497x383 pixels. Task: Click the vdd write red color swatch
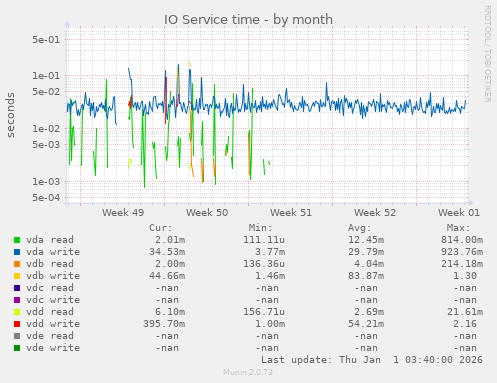click(17, 324)
